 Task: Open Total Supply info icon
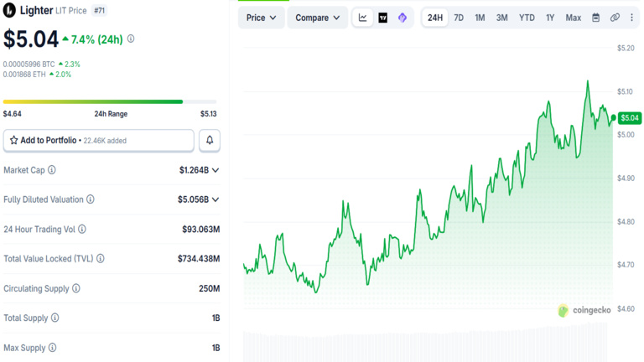(x=55, y=318)
